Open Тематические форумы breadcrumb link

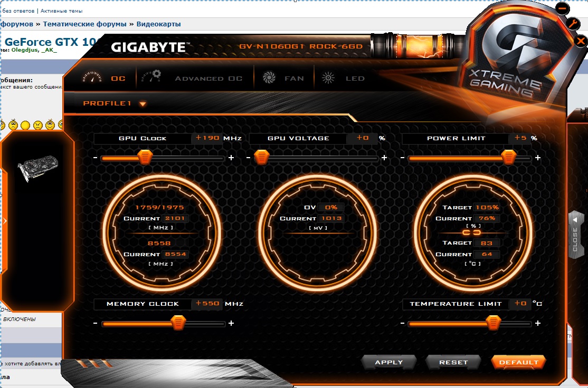[84, 24]
